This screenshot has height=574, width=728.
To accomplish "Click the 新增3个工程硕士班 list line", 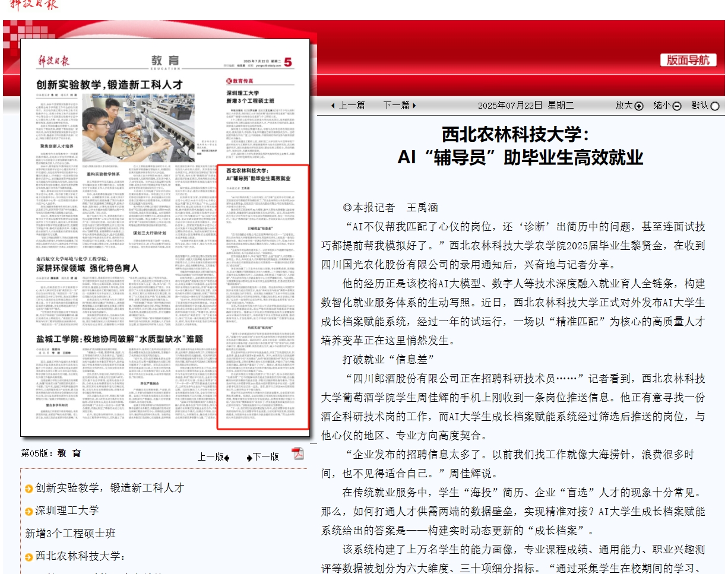I will tap(70, 534).
